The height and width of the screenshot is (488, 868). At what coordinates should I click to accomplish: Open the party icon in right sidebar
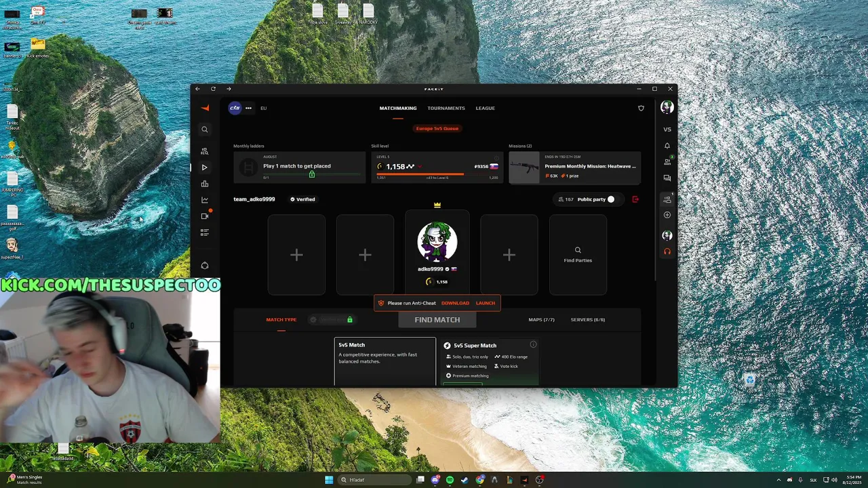point(667,199)
